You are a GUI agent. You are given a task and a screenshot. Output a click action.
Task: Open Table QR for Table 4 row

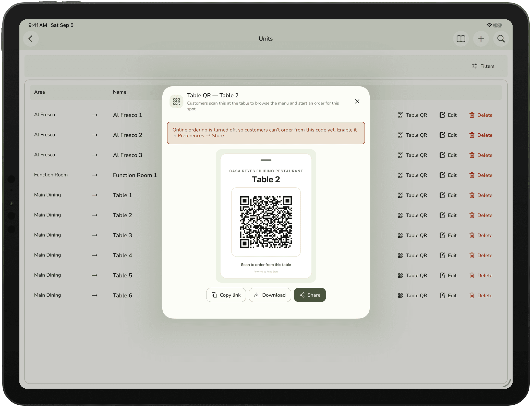click(x=412, y=256)
